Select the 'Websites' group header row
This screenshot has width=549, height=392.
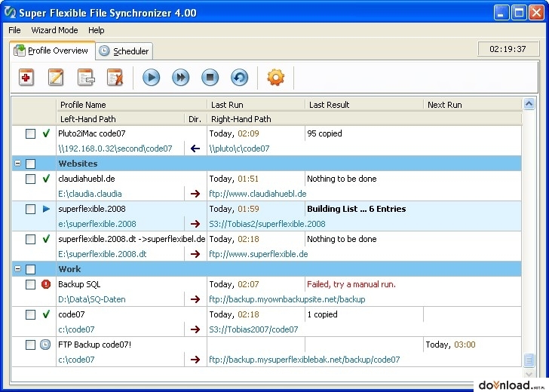point(266,164)
